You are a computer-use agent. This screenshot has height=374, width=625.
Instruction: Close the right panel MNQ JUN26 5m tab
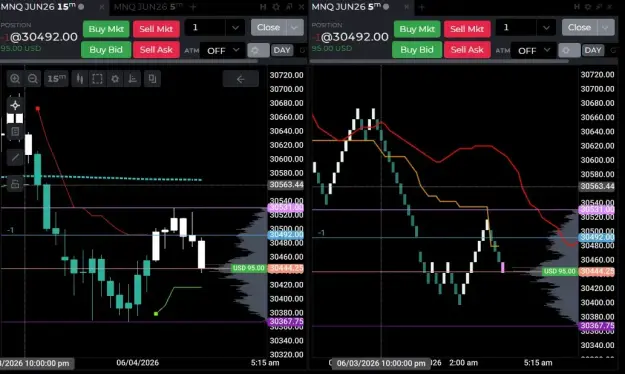[406, 7]
